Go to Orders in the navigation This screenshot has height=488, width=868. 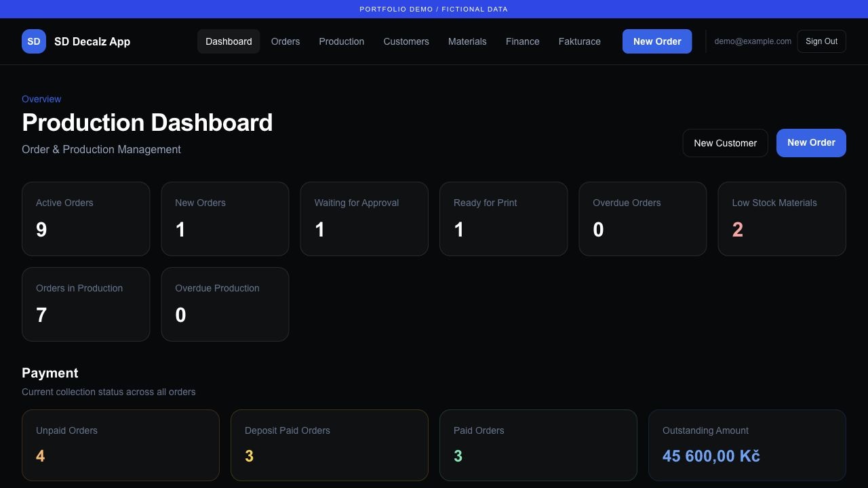285,41
